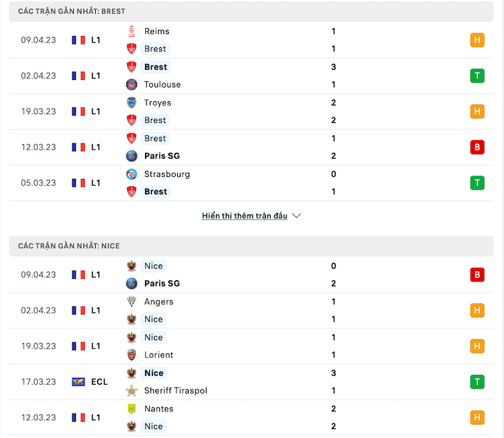Click the Toulouse club crest icon

(x=131, y=85)
